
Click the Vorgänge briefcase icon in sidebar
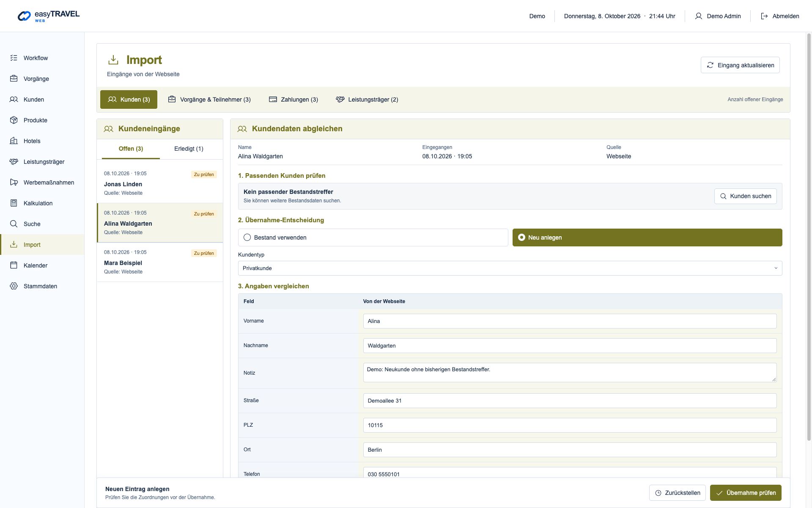click(x=14, y=79)
